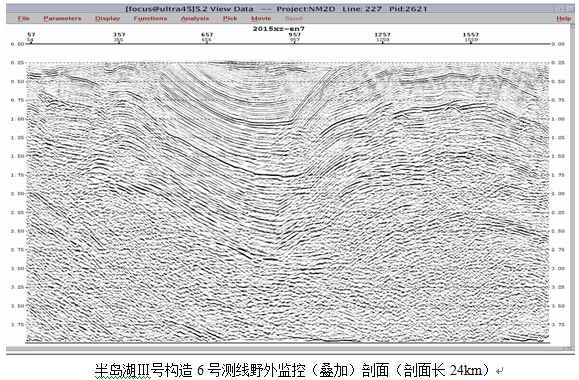Screen dimensions: 579x380
Task: Click the section title 2015xz-sn7
Action: tap(278, 28)
